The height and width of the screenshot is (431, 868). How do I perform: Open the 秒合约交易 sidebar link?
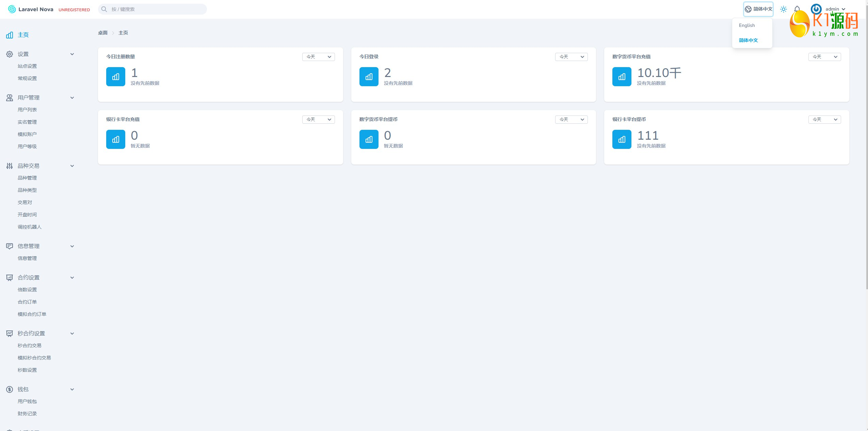[30, 345]
